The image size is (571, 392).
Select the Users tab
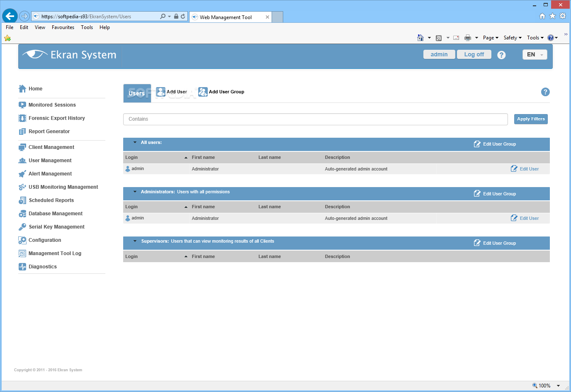(137, 93)
